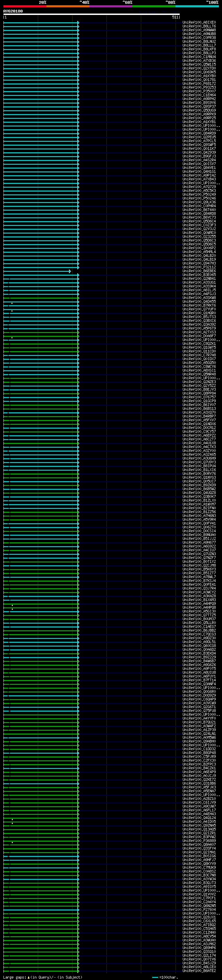Viewport: 222px width, 980px height.
Task: Select the UniRef100_Q5DUG9 label
Action: [x=199, y=110]
